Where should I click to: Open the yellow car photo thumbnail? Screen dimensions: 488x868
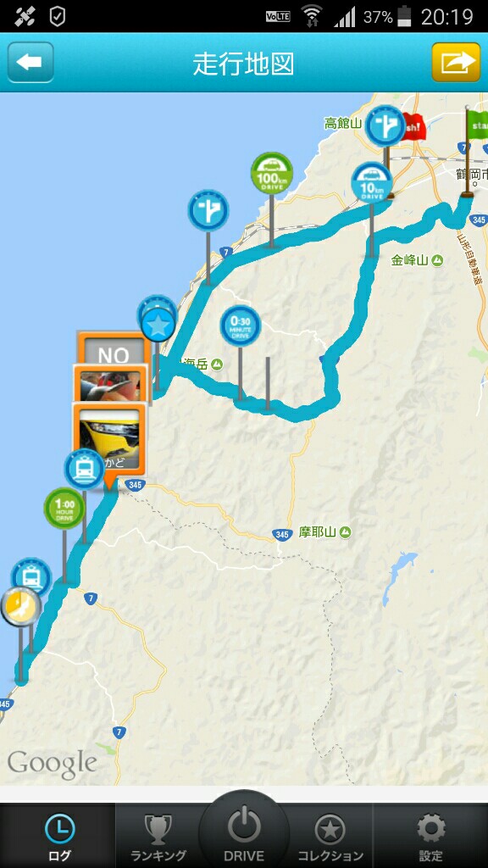[109, 439]
